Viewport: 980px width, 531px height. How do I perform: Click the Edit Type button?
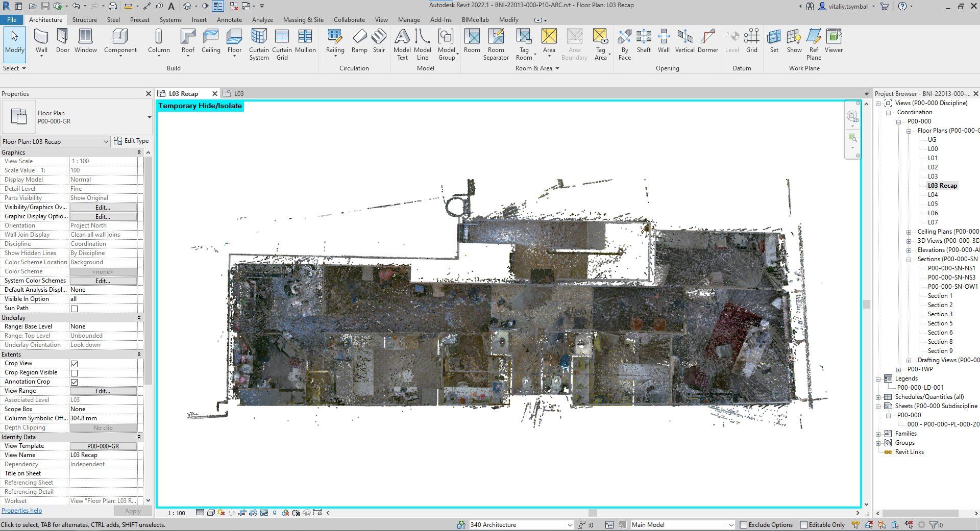(131, 141)
